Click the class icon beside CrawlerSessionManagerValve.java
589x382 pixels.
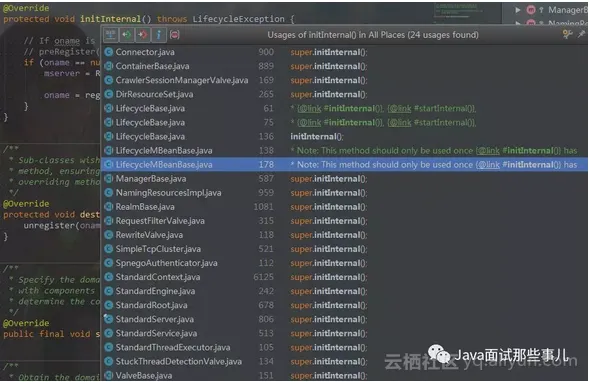pos(109,80)
